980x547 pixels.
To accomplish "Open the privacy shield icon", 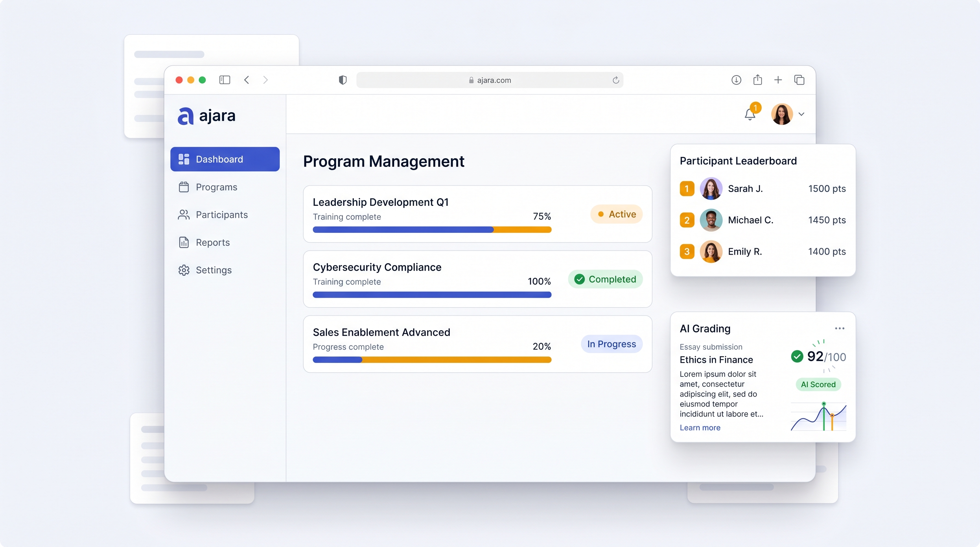I will [343, 80].
